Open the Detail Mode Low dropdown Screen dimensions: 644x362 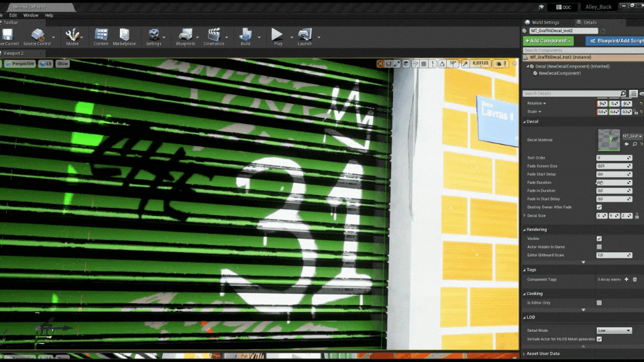tap(614, 330)
